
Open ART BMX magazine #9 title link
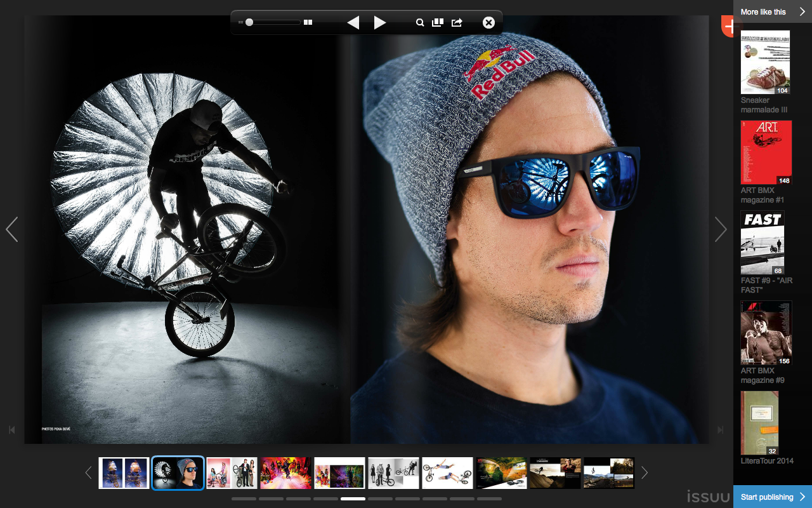pyautogui.click(x=763, y=375)
